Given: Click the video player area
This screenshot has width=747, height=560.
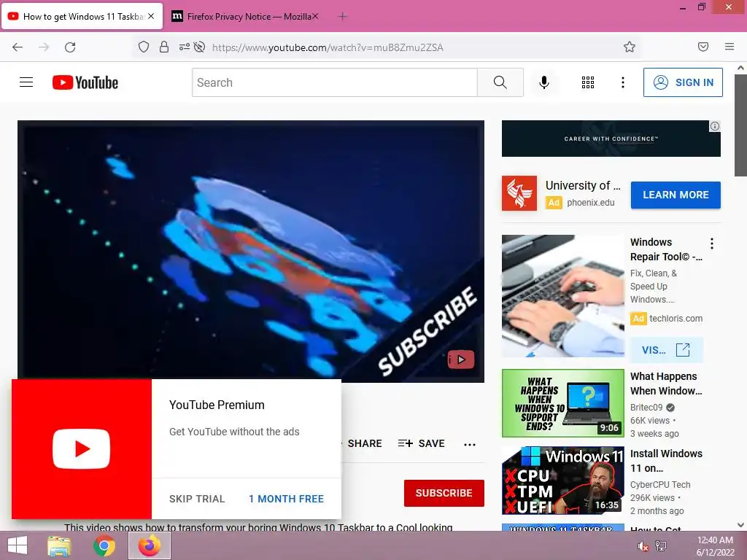Looking at the screenshot, I should (251, 251).
